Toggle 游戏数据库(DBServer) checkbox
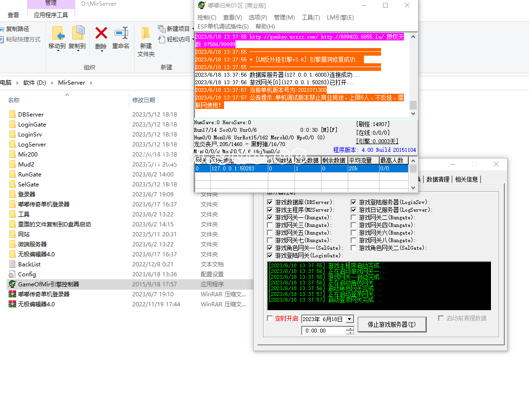Viewport: 529px width, 420px height. 270,202
